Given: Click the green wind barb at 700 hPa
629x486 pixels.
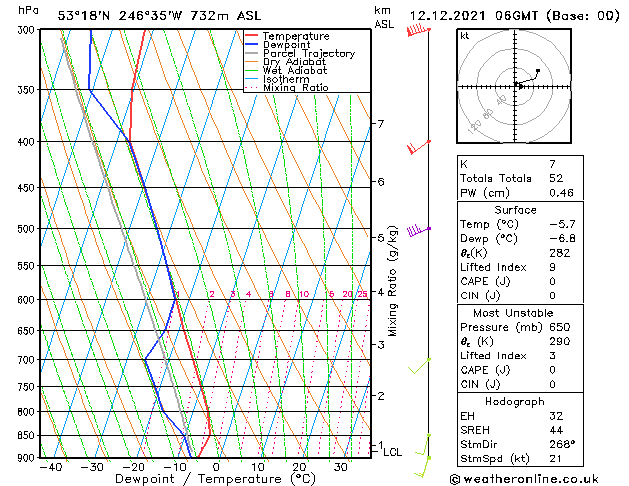Looking at the screenshot, I should tap(419, 366).
